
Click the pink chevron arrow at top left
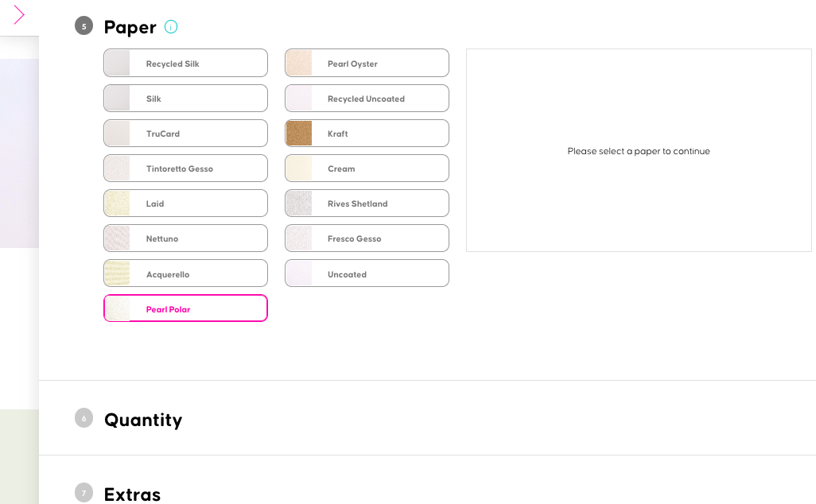point(19,15)
